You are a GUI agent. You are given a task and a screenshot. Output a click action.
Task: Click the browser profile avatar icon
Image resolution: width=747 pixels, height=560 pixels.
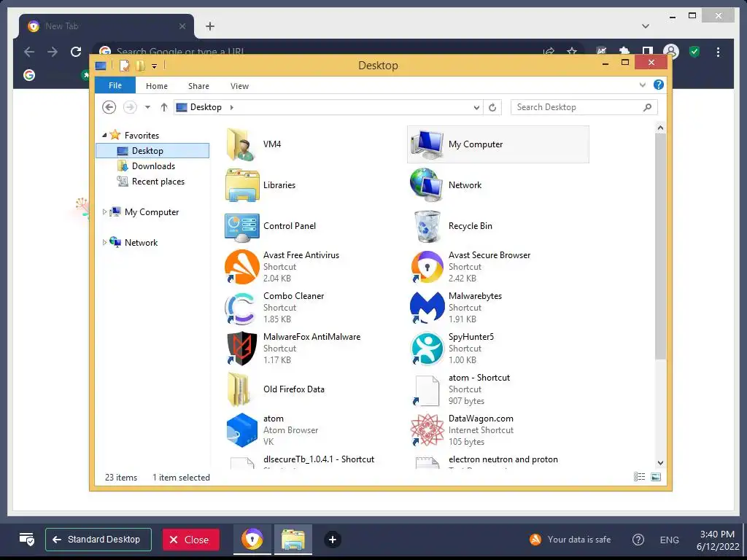click(x=671, y=52)
